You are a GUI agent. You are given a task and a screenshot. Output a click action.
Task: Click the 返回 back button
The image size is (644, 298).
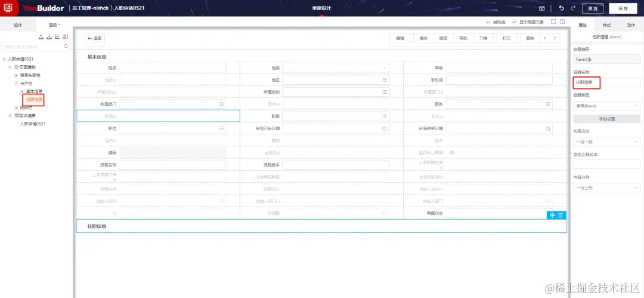click(94, 38)
